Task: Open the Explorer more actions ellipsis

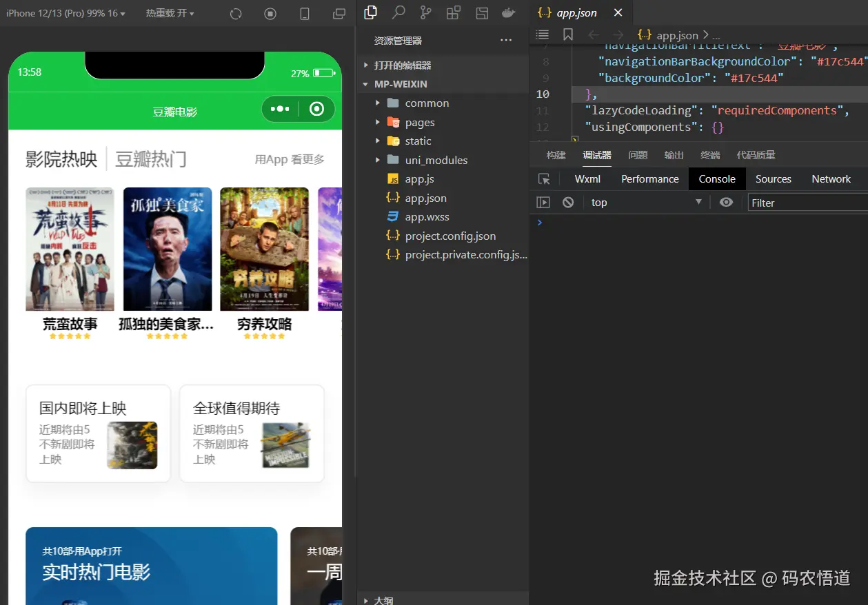Action: pos(506,40)
